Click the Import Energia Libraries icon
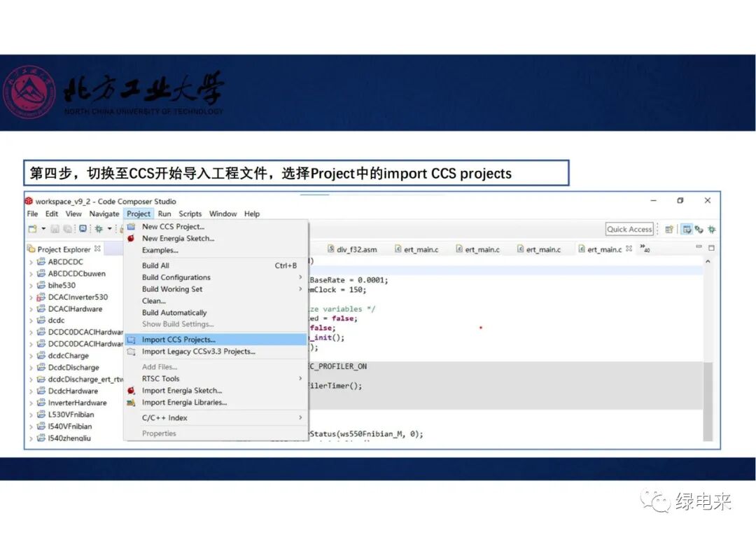 (x=131, y=403)
